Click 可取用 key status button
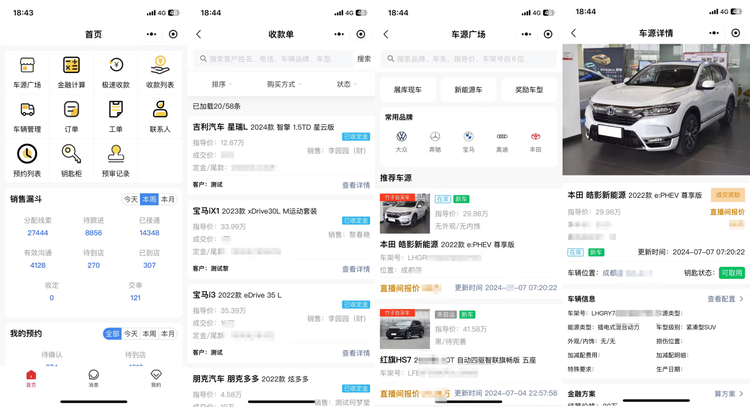The image size is (750, 407). point(732,273)
